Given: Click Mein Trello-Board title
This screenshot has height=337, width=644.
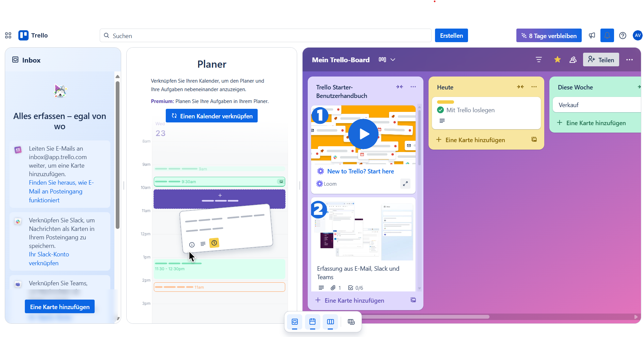Looking at the screenshot, I should tap(341, 60).
